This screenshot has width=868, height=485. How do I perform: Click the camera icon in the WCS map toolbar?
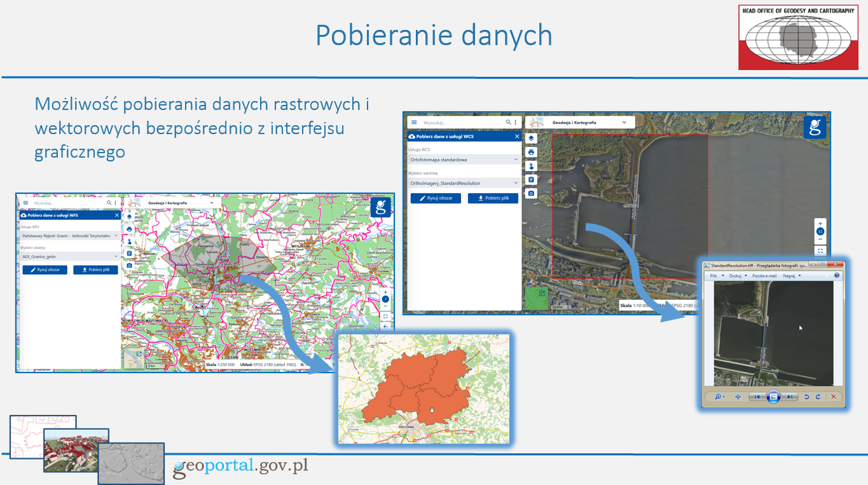pos(531,193)
